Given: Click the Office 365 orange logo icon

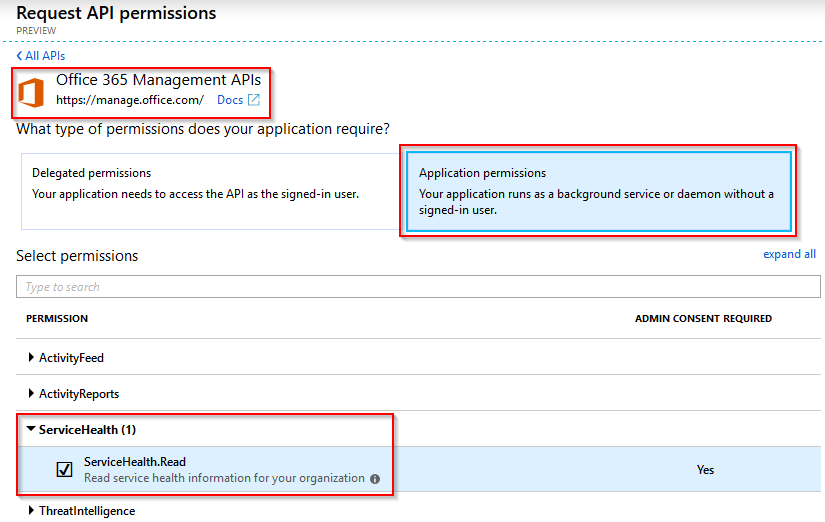Looking at the screenshot, I should click(31, 93).
